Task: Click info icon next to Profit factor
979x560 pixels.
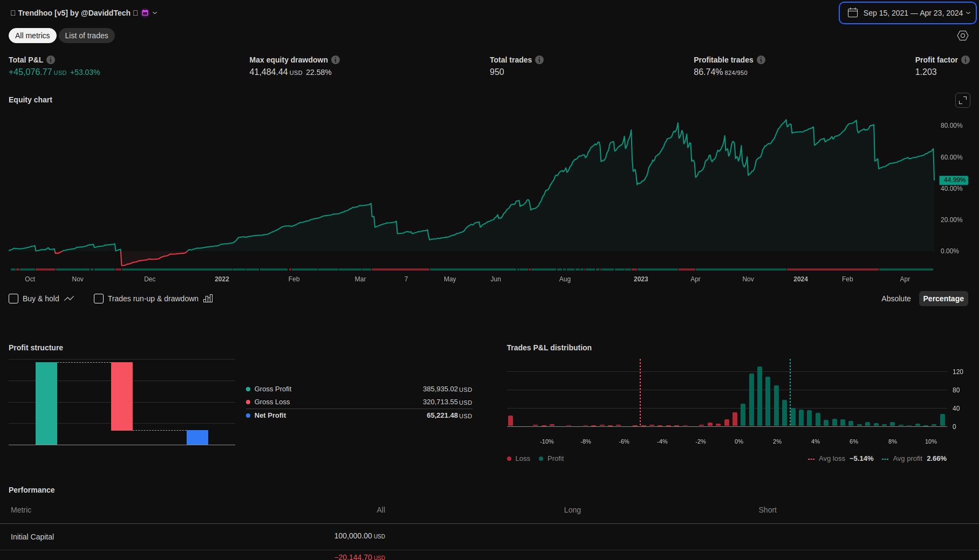Action: [x=966, y=60]
